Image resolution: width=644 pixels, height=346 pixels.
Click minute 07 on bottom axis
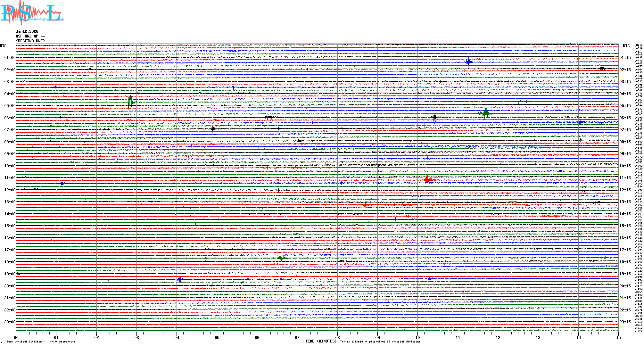pyautogui.click(x=297, y=338)
